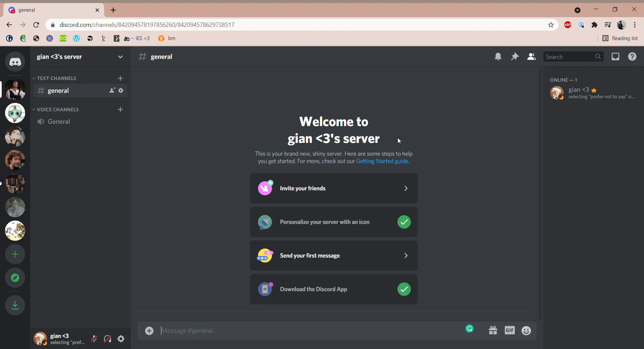644x349 pixels.
Task: Open Help question mark icon
Action: point(632,57)
